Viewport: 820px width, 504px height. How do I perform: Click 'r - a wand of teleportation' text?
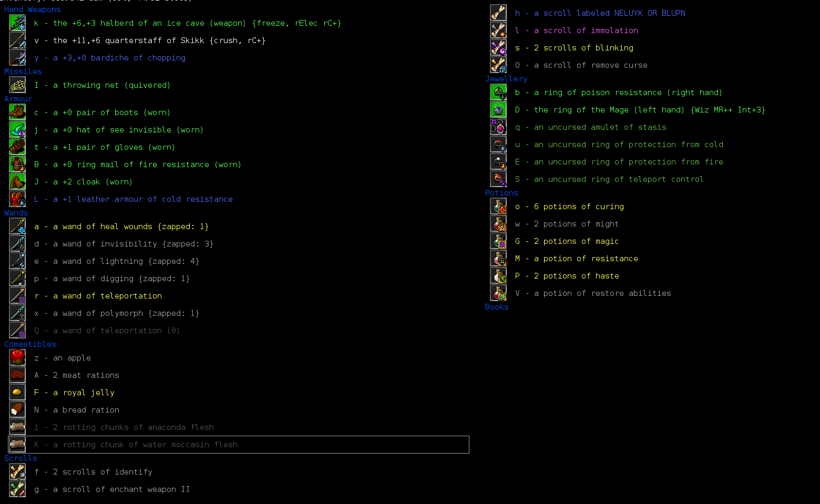(x=98, y=296)
